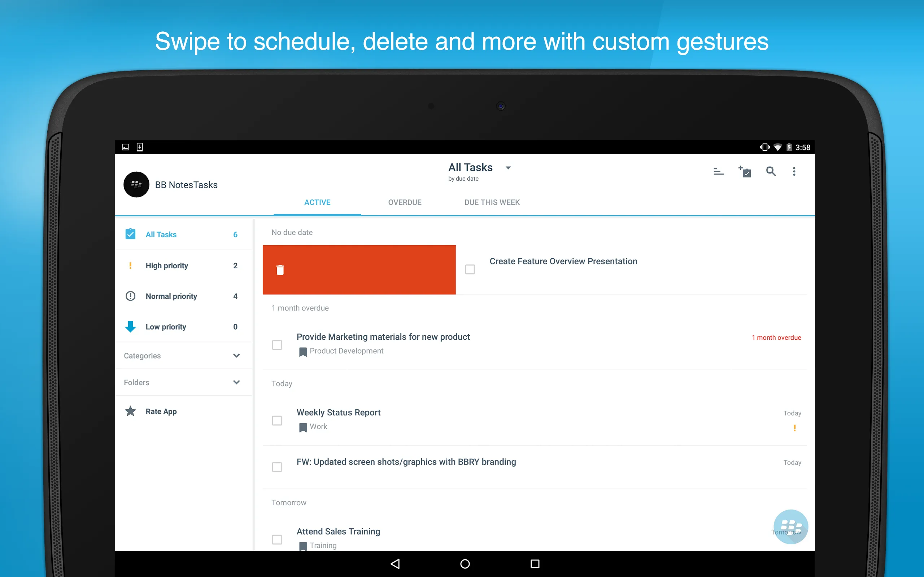Select Normal priority in the sidebar
The height and width of the screenshot is (577, 924).
point(171,296)
